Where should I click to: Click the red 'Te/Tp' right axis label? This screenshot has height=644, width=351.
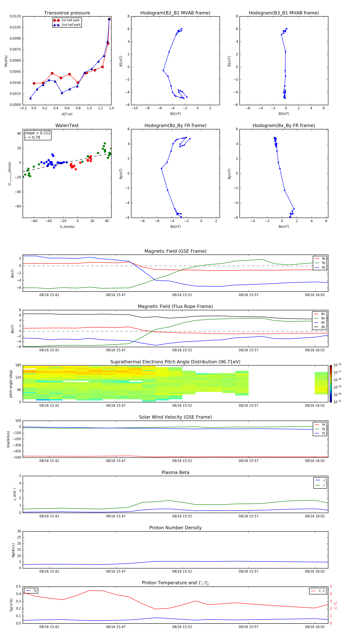coord(336,605)
